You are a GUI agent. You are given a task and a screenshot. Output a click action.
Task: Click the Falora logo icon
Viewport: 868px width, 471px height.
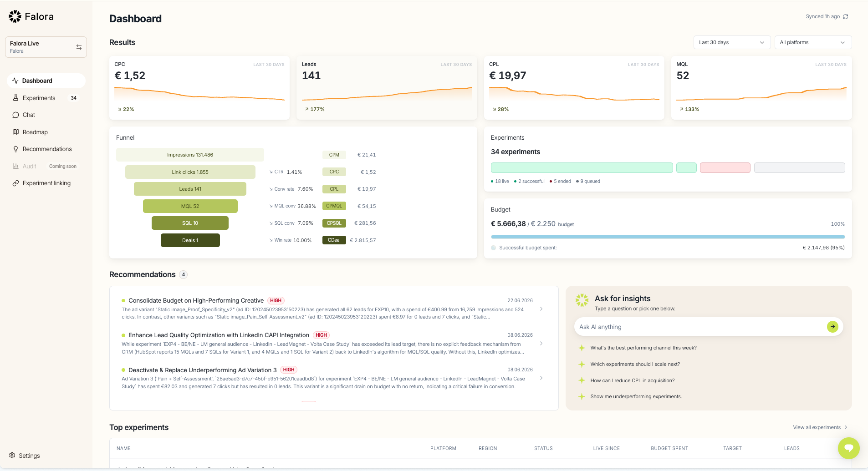click(15, 16)
